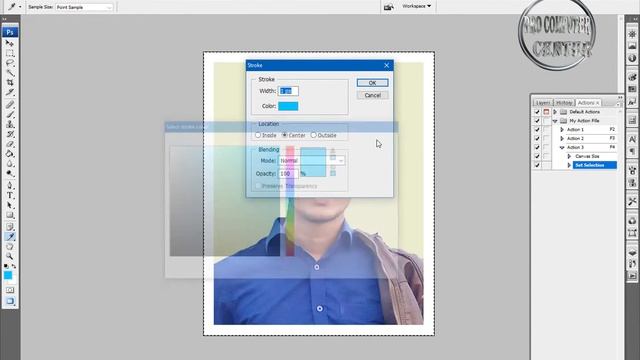The height and width of the screenshot is (360, 640).
Task: Select the Rectangular Marquee tool
Action: (x=10, y=53)
